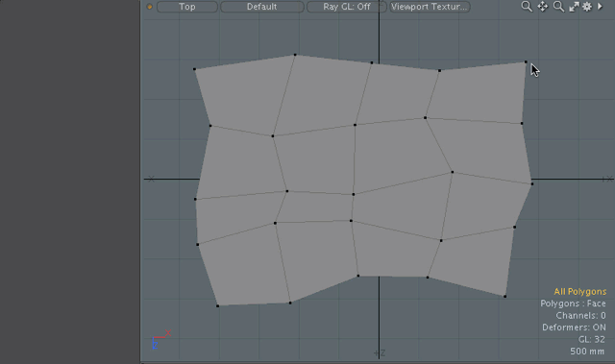
Task: Click the Polygons : Face info text
Action: click(573, 303)
